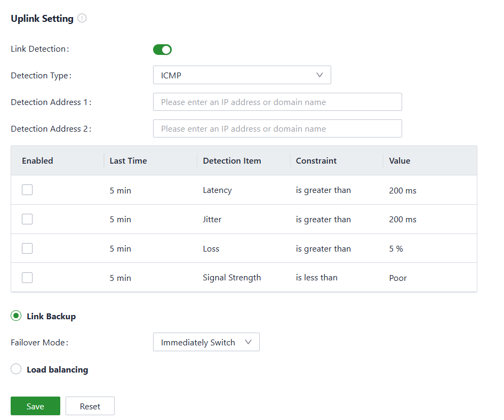Enable the Jitter detection checkbox
504x420 pixels.
(x=27, y=219)
